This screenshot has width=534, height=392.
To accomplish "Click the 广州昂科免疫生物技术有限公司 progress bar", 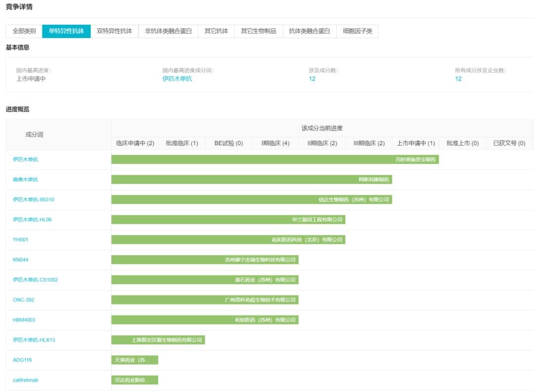I will click(205, 300).
